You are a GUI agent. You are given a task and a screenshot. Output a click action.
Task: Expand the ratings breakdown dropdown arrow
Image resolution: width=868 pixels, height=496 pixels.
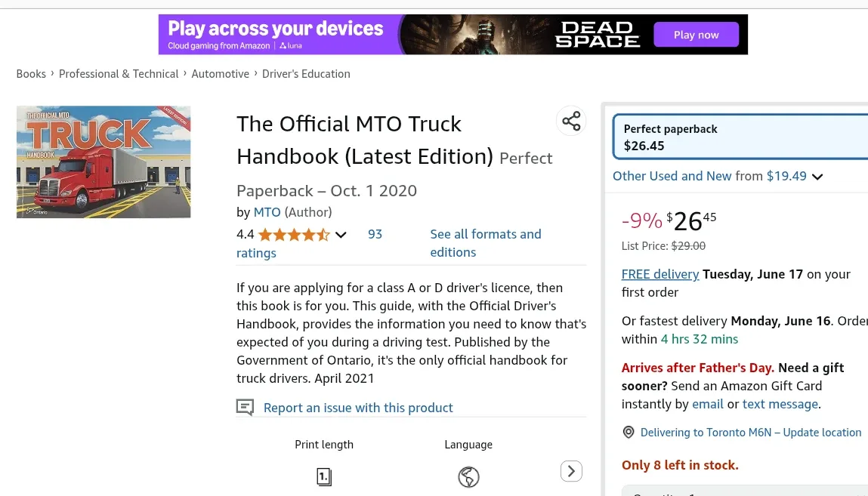[x=341, y=234]
